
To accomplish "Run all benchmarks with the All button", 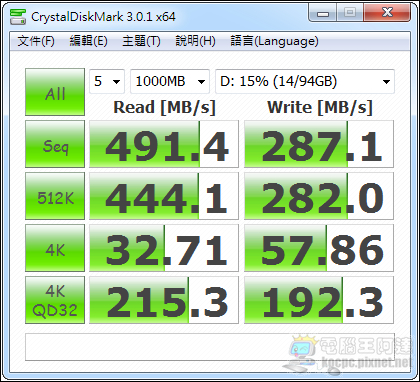I will pos(55,92).
